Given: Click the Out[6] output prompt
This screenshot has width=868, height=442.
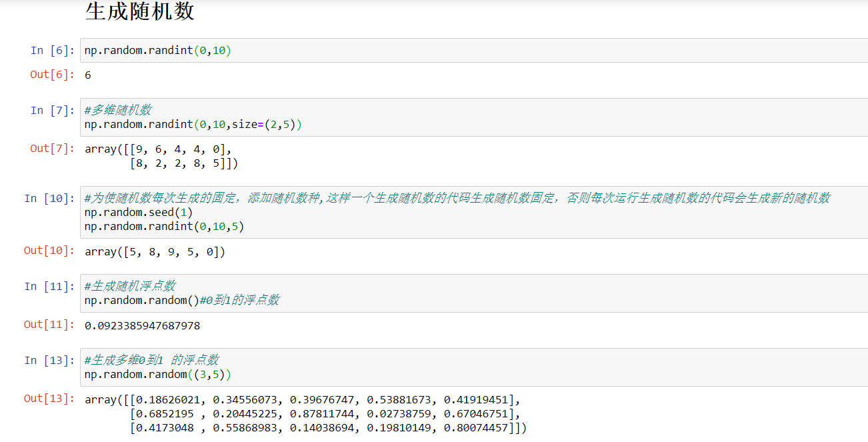Looking at the screenshot, I should tap(53, 75).
